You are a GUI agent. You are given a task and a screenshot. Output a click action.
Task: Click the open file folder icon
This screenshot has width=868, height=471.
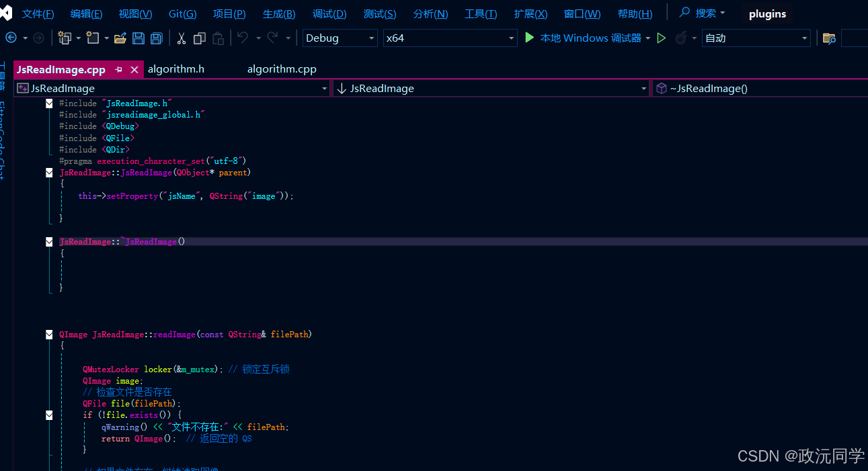coord(120,38)
